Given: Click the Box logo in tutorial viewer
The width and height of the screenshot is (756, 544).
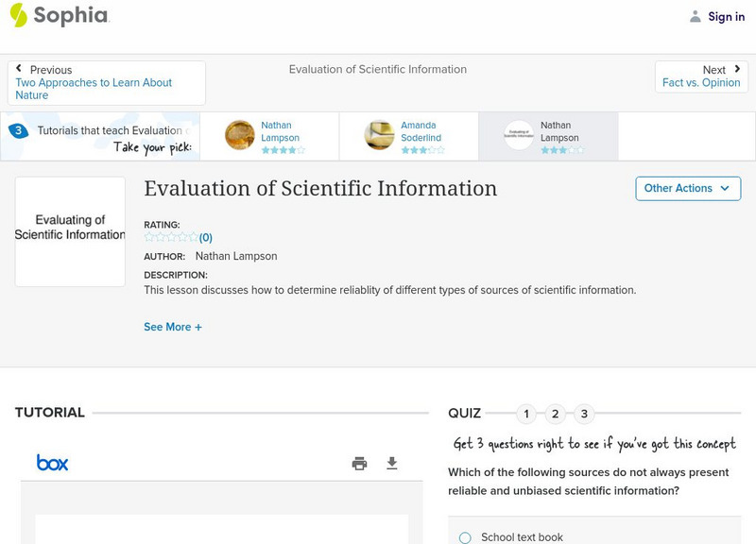Looking at the screenshot, I should point(52,463).
